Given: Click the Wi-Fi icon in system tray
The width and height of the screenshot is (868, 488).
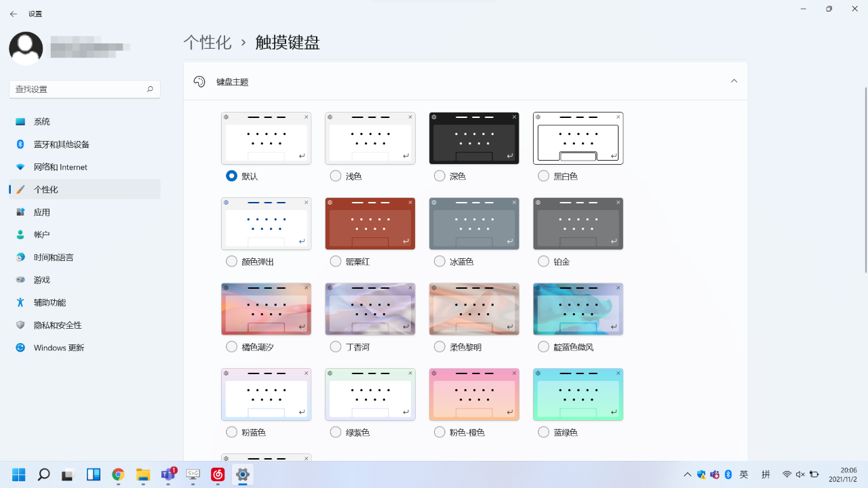Looking at the screenshot, I should pyautogui.click(x=787, y=474).
